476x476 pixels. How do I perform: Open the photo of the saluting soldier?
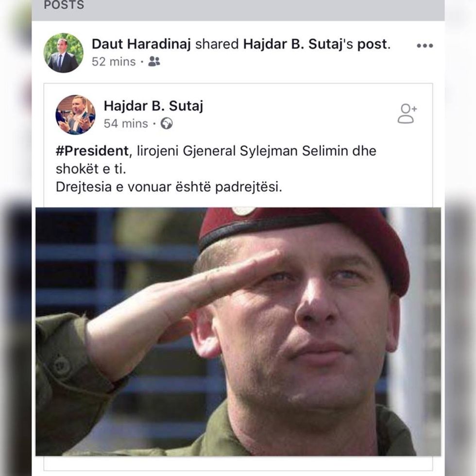[x=238, y=331]
